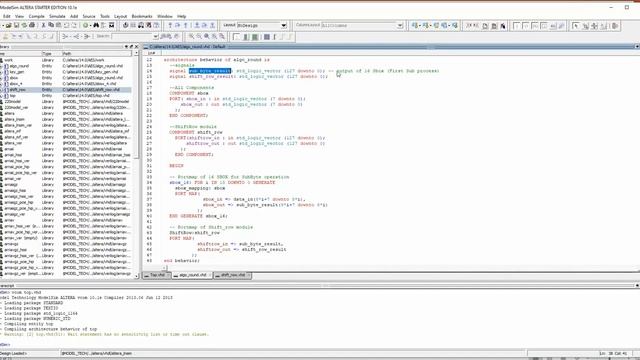
Task: Click the Paste toolbar icon
Action: 59,25
